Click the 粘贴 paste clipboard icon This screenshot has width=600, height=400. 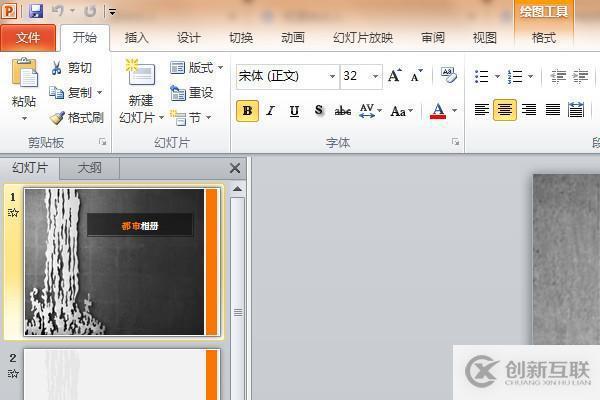pos(24,73)
